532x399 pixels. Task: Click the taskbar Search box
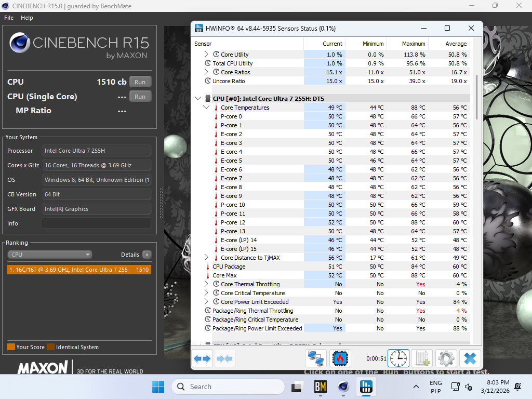point(228,387)
